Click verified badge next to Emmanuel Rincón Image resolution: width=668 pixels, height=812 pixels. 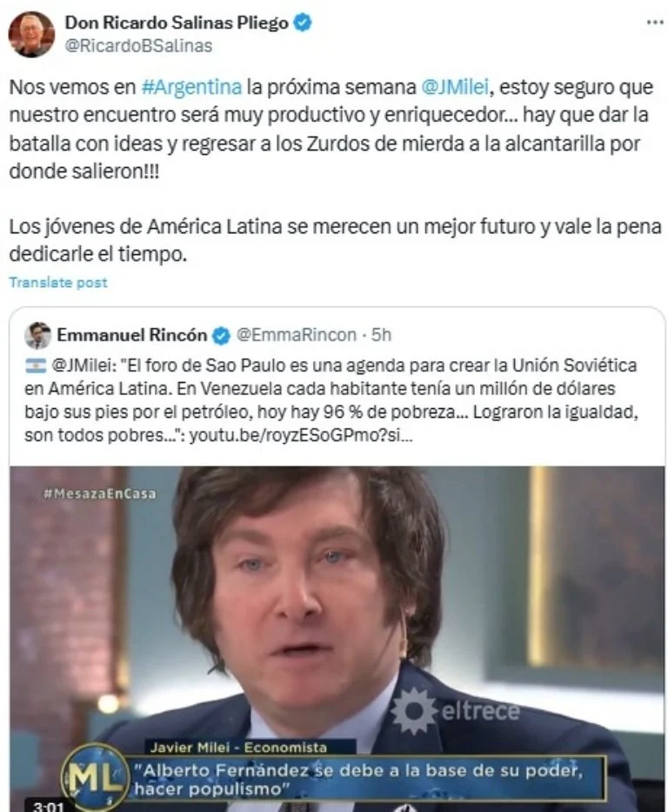tap(222, 336)
